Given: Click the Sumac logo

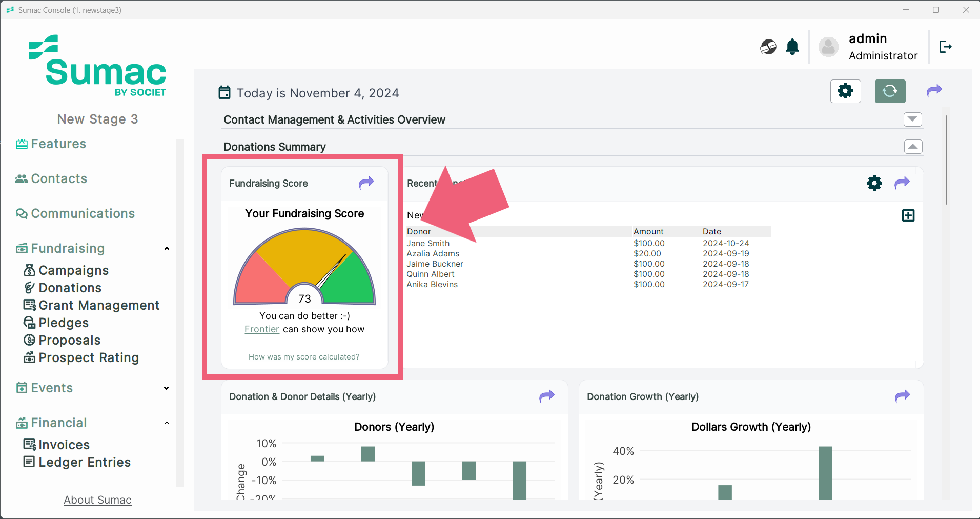Looking at the screenshot, I should pyautogui.click(x=97, y=66).
